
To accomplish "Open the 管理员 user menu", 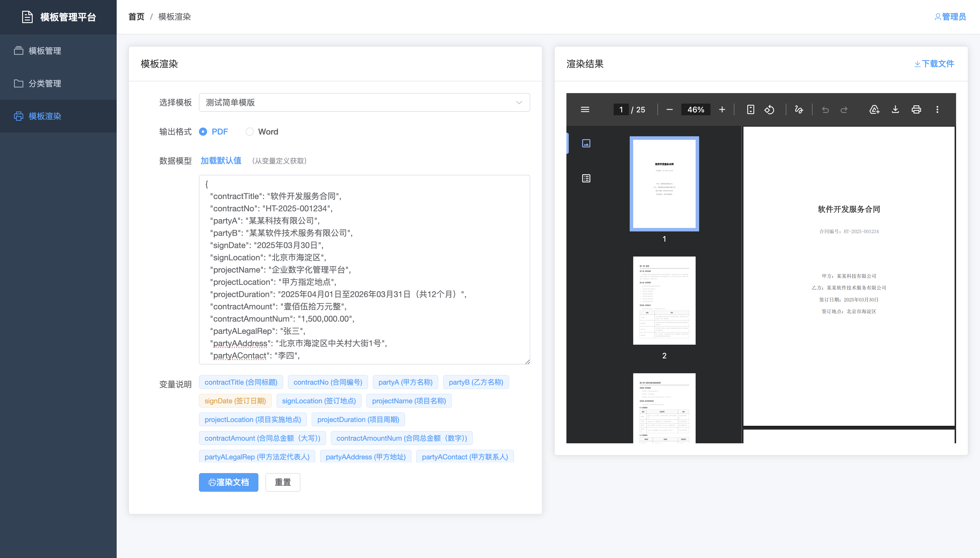I will pos(950,17).
